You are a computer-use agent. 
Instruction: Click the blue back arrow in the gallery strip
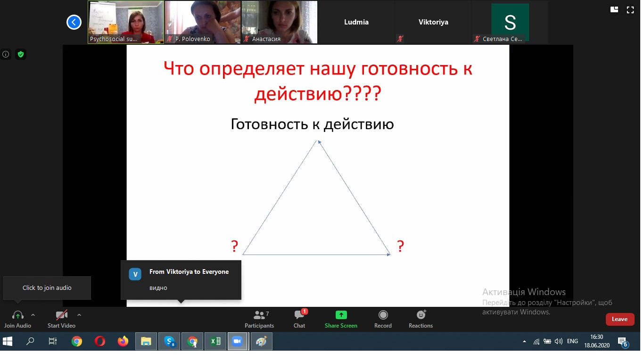point(74,22)
